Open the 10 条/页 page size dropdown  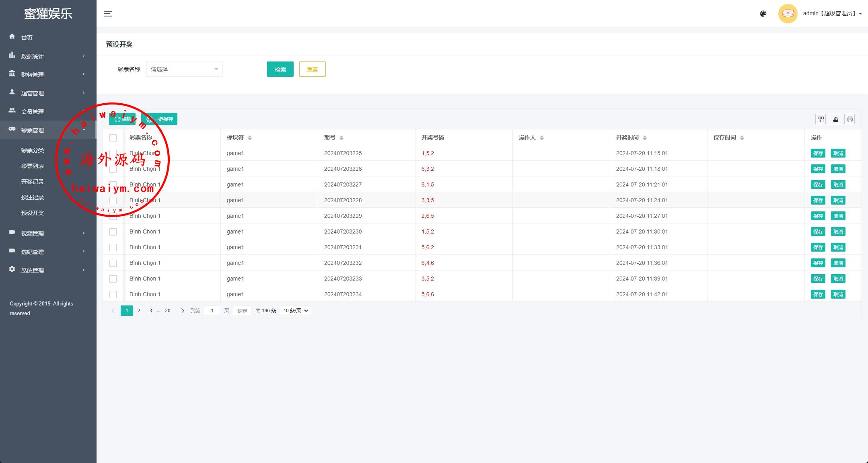[295, 311]
